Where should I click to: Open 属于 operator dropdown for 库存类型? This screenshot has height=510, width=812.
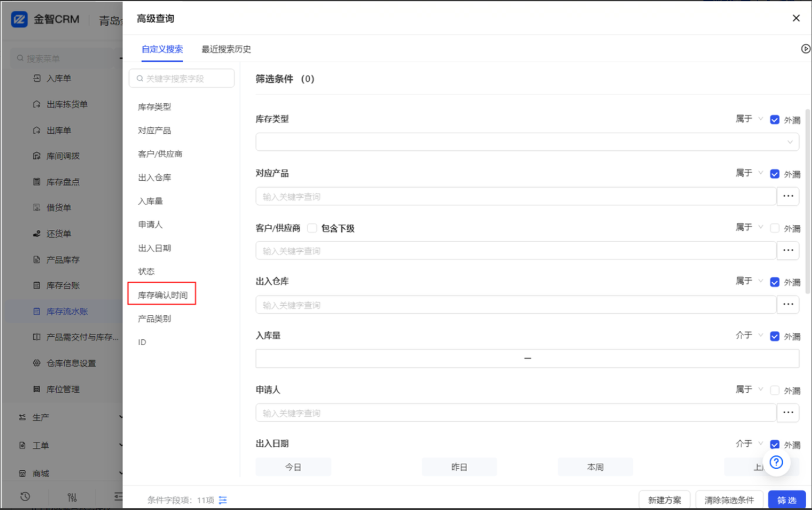(x=749, y=119)
